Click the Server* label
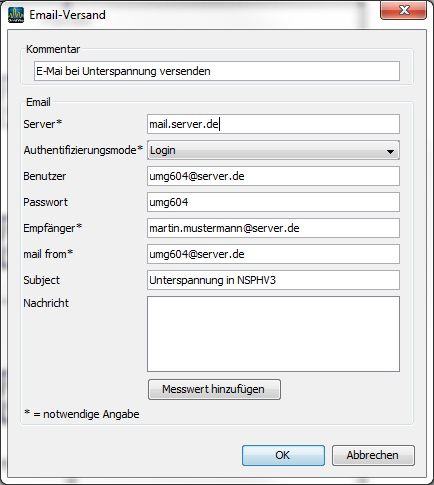 [x=43, y=124]
